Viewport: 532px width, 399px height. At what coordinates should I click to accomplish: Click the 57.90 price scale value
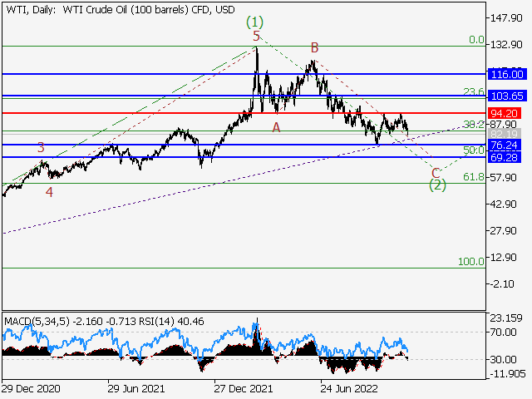coord(504,177)
